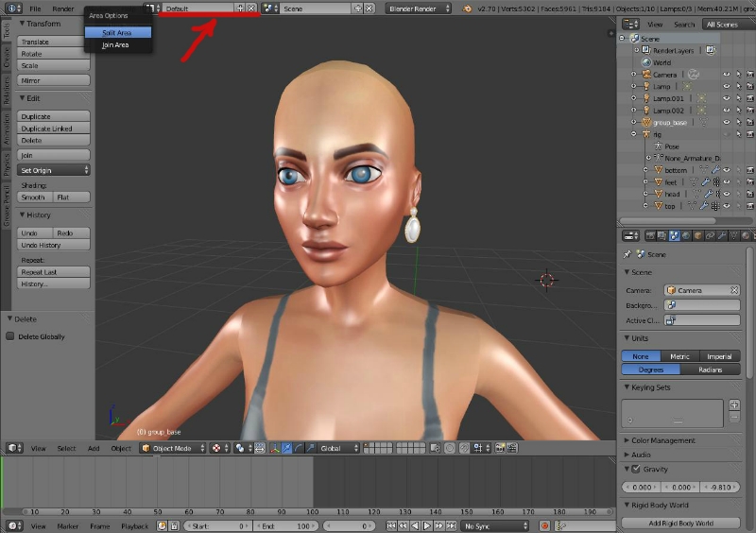Clear the Camera field with X icon

[x=733, y=290]
